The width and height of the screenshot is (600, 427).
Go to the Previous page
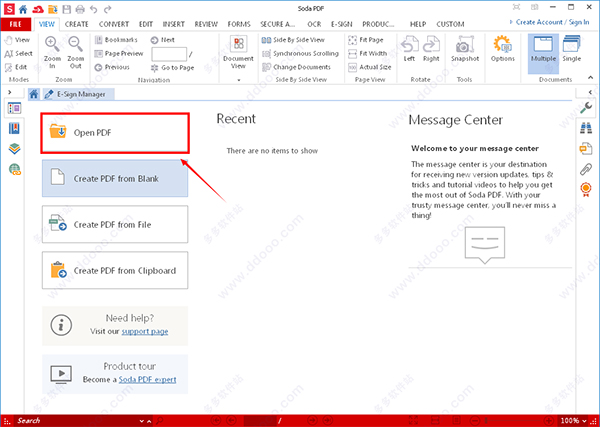112,67
